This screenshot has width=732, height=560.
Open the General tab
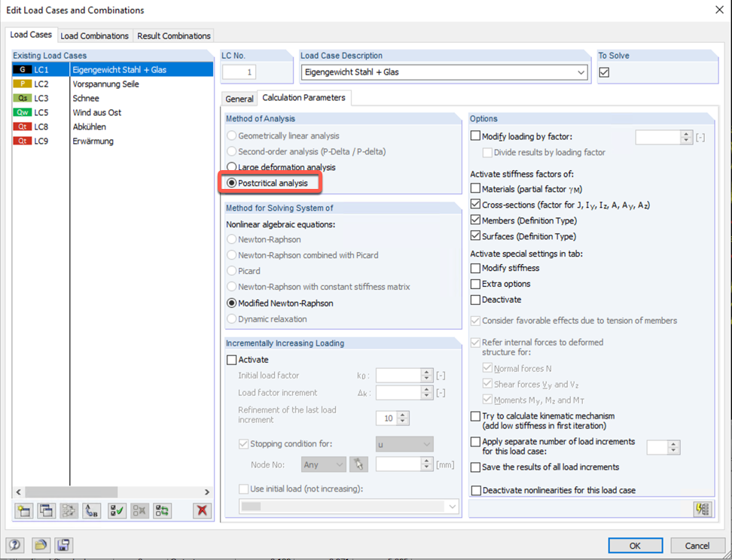point(239,99)
